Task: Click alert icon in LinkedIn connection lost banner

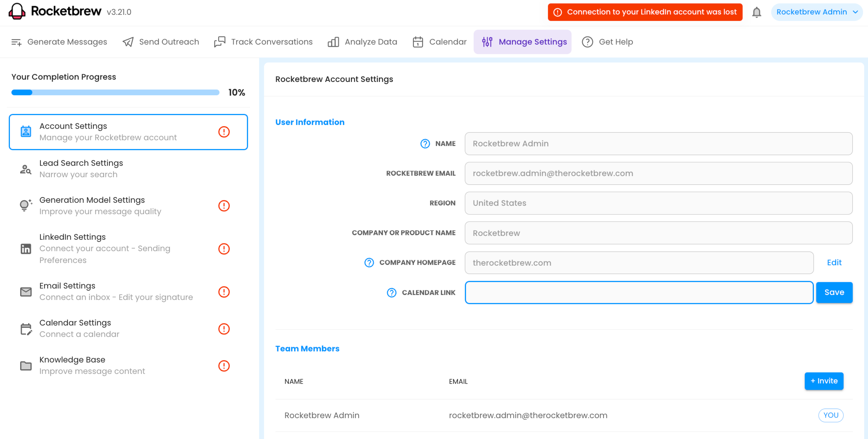Action: [558, 12]
